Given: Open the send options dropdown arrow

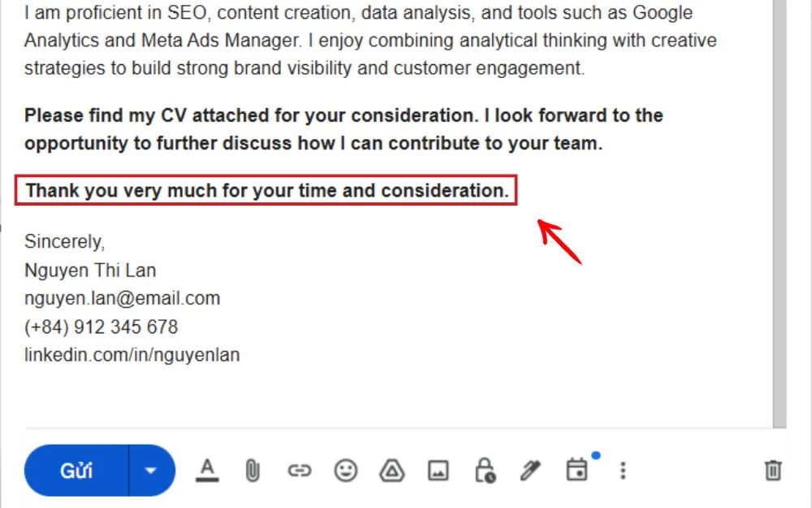Looking at the screenshot, I should tap(151, 471).
